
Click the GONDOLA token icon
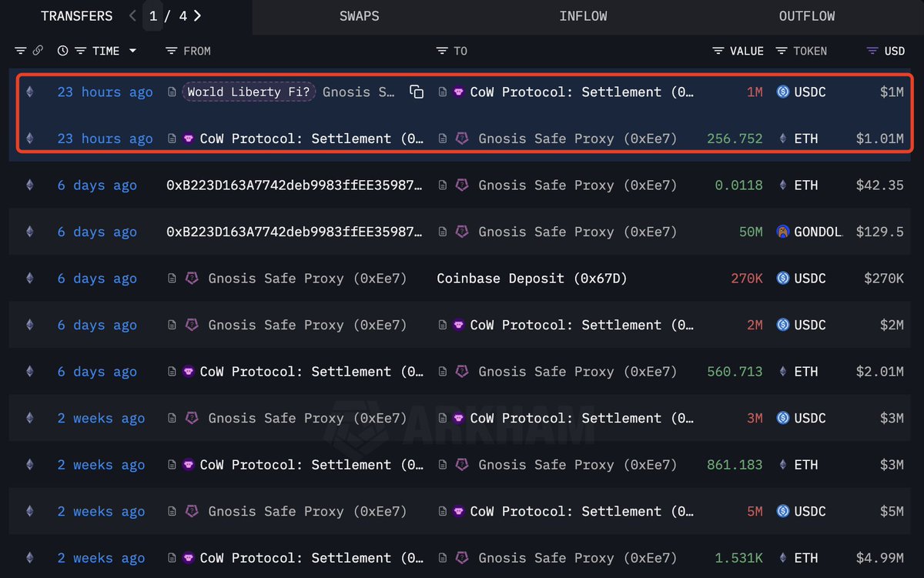783,232
